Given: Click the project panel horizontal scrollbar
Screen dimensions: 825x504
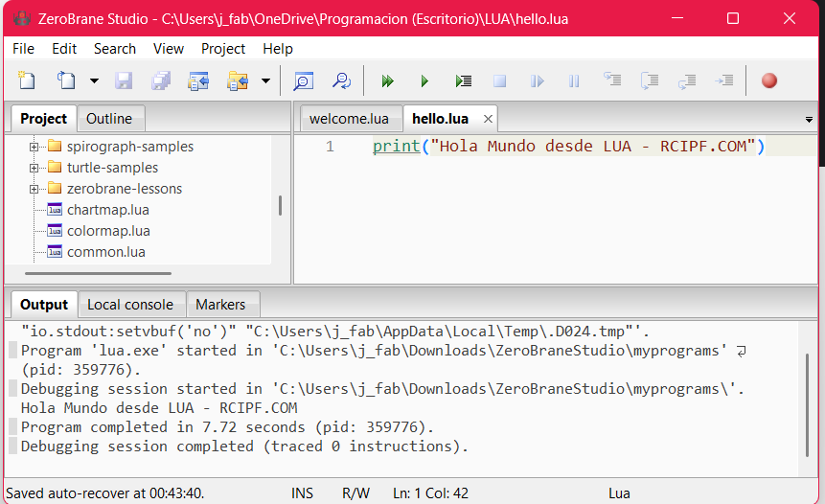Looking at the screenshot, I should [x=105, y=273].
